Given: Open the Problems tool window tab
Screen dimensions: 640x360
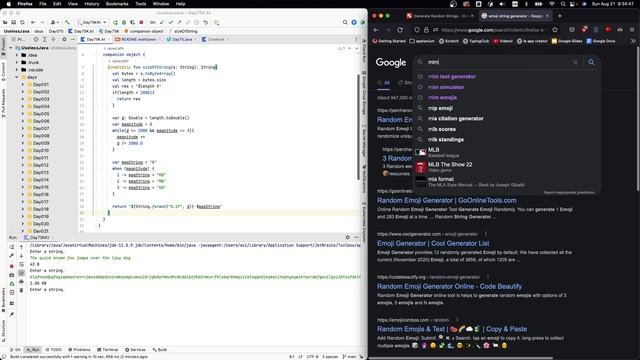Looking at the screenshot, I should point(79,350).
